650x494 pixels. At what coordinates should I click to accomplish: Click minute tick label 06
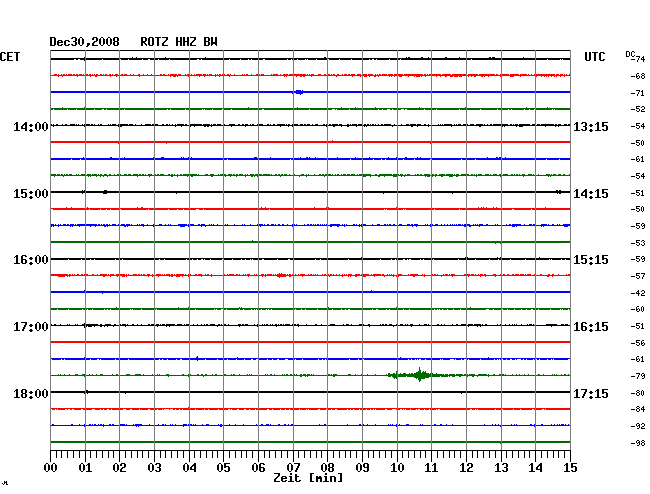click(258, 468)
